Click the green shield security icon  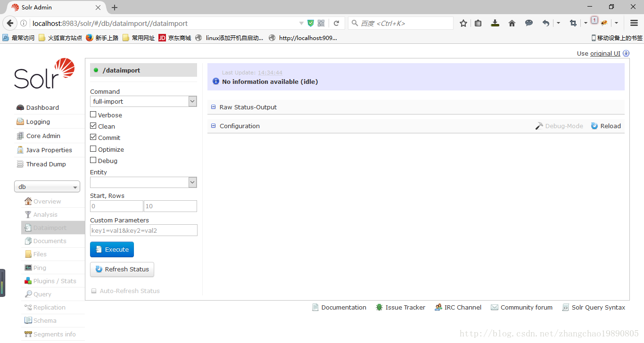[311, 23]
